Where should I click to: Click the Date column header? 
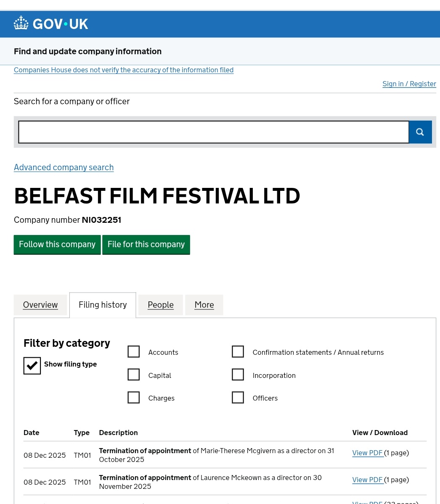31,433
